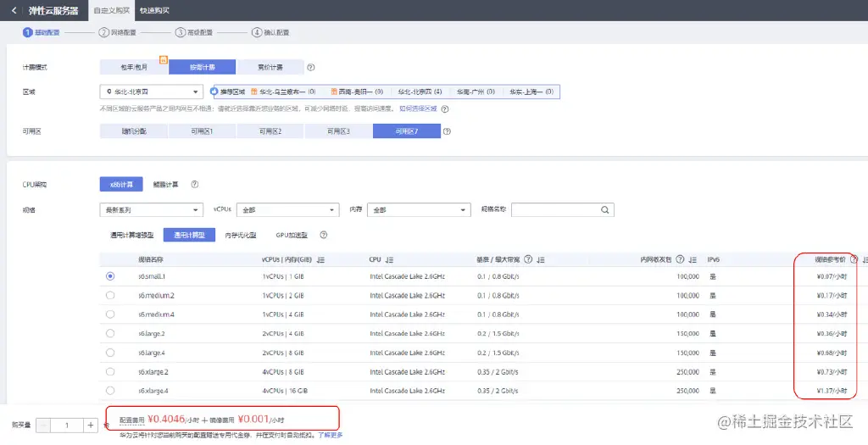
Task: Select the s6.large.2 radio button
Action: (x=110, y=334)
